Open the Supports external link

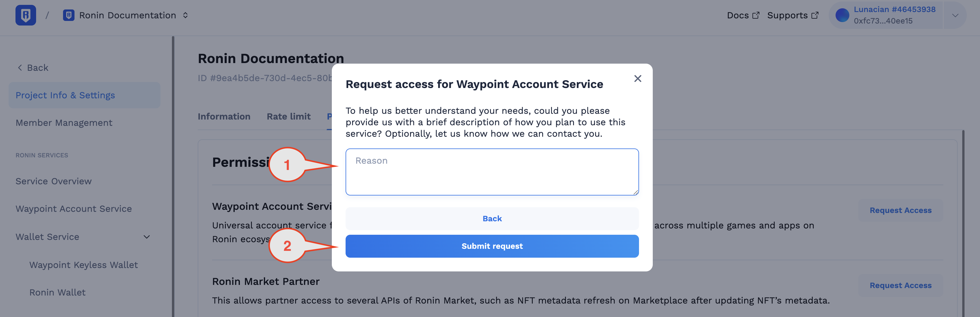click(x=792, y=15)
